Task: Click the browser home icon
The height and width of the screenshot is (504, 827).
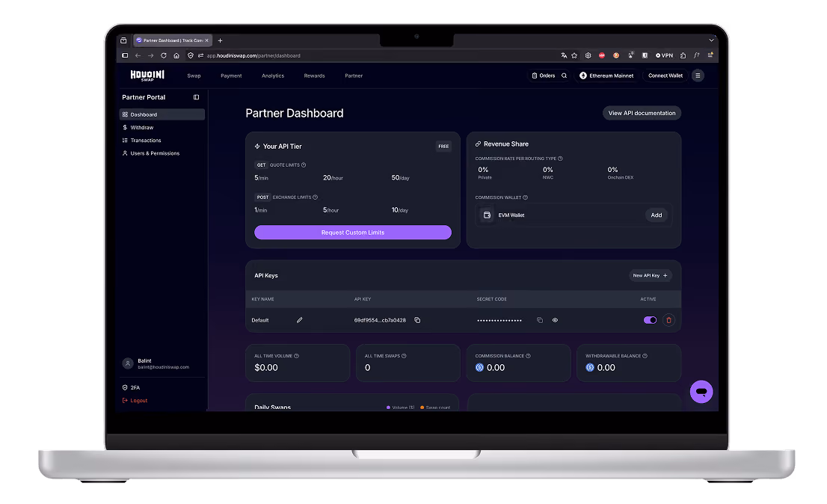Action: (x=176, y=55)
